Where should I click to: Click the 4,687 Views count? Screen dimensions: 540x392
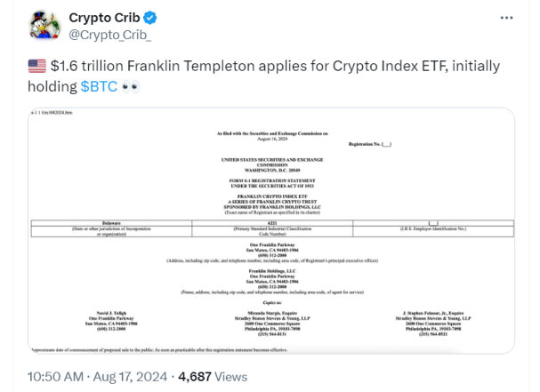point(213,377)
